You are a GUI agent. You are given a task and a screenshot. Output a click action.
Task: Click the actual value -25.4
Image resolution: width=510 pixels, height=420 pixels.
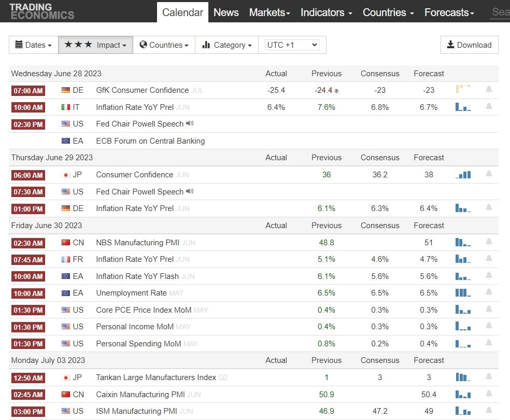(276, 90)
